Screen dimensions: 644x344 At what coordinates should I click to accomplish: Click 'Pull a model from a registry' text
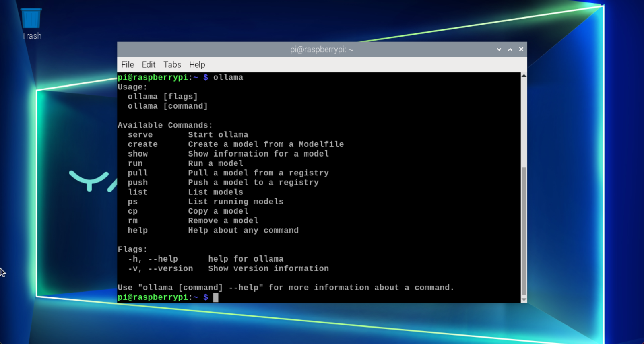point(258,173)
